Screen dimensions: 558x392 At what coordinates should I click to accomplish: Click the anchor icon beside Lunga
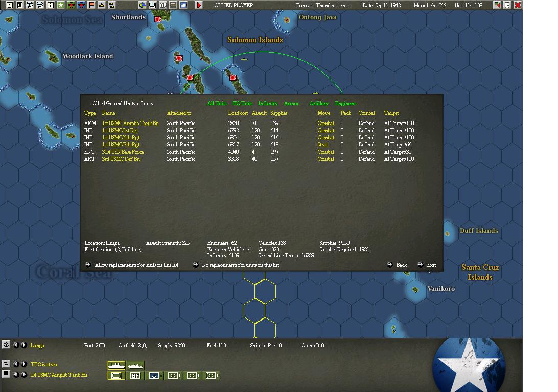(6, 345)
